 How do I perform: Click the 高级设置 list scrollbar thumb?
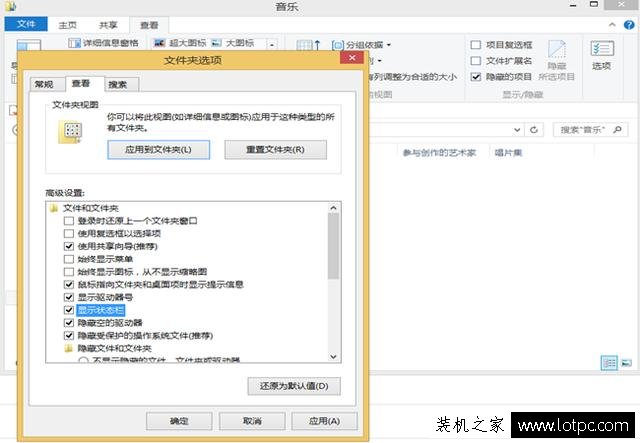333,246
